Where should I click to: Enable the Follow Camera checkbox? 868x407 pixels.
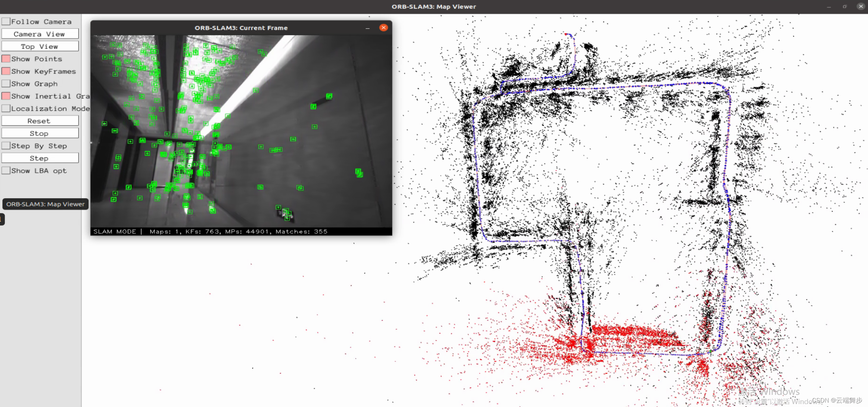(x=6, y=22)
